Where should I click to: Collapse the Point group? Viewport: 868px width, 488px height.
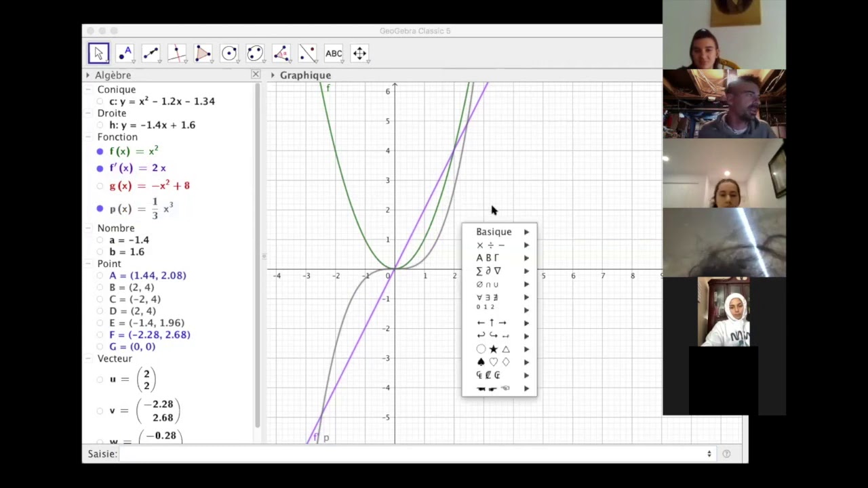(89, 264)
